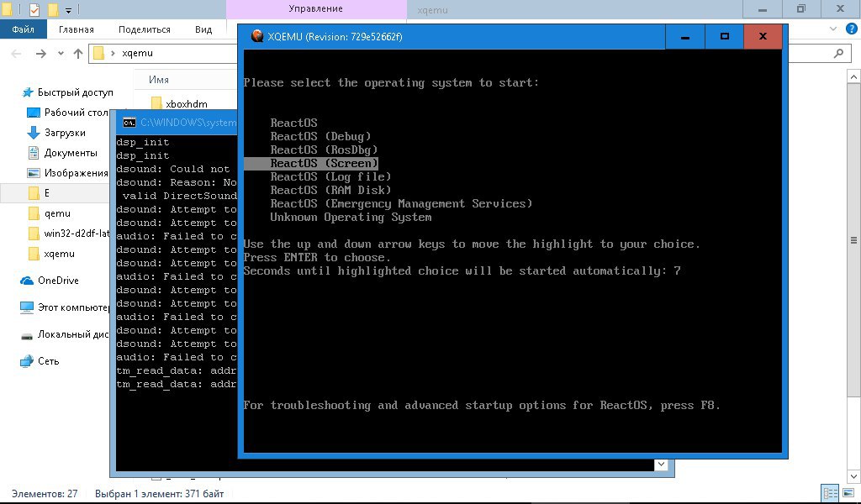Open Документы in sidebar
861x504 pixels.
click(62, 153)
